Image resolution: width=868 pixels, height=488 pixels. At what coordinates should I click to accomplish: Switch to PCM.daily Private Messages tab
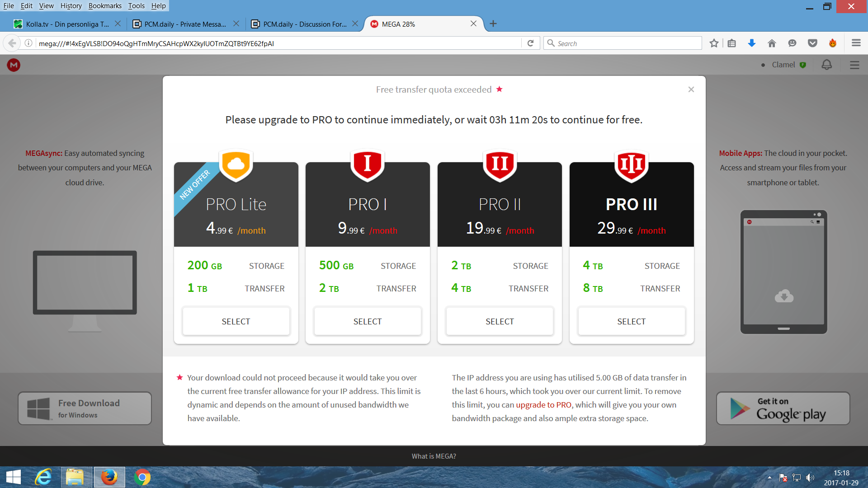[184, 24]
